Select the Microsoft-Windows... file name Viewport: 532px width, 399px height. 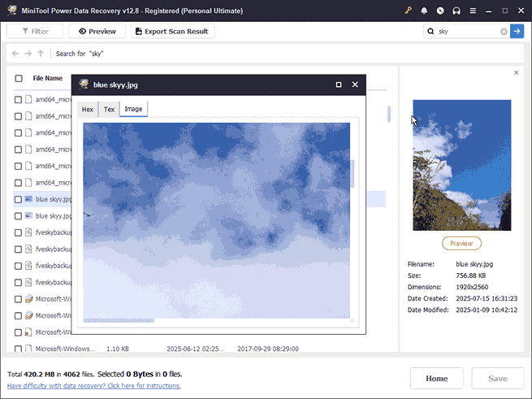click(x=65, y=349)
